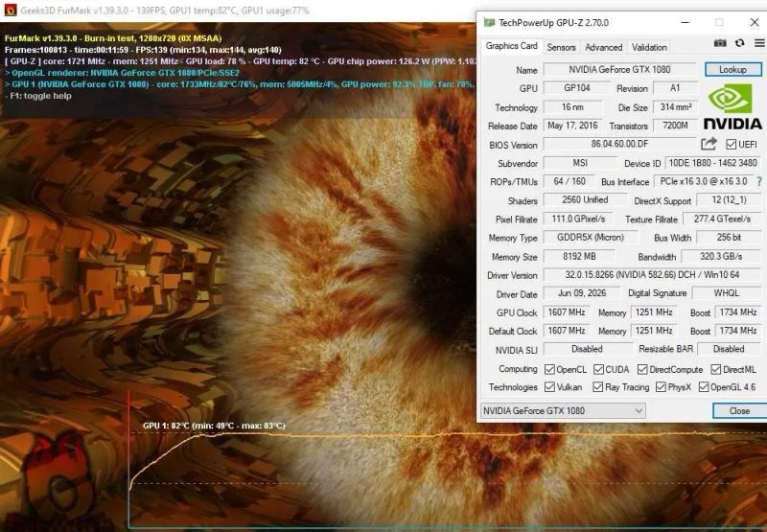Click the GPU name field NVIDIA GeForce GTX 1080
The width and height of the screenshot is (767, 532).
tap(619, 69)
